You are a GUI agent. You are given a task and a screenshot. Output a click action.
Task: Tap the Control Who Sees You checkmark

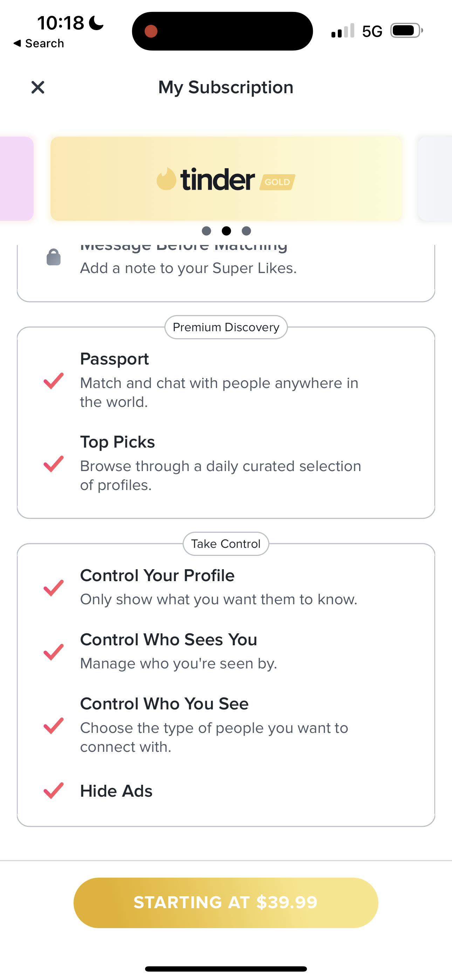(54, 652)
